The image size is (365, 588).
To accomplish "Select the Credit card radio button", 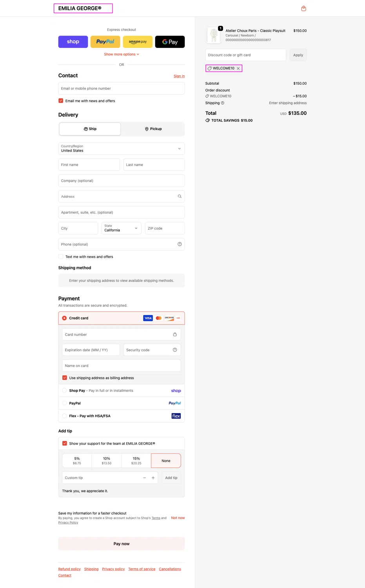I will pos(64,318).
